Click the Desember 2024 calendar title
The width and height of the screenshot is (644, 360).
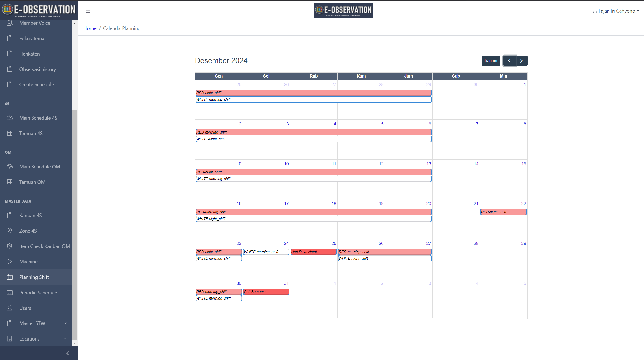(x=221, y=61)
